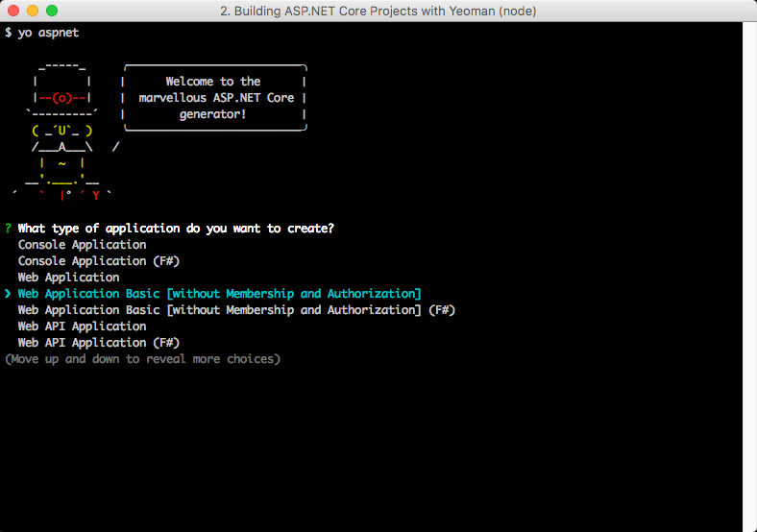The image size is (757, 532).
Task: Click the cyan selection arrow pointer
Action: pyautogui.click(x=8, y=294)
